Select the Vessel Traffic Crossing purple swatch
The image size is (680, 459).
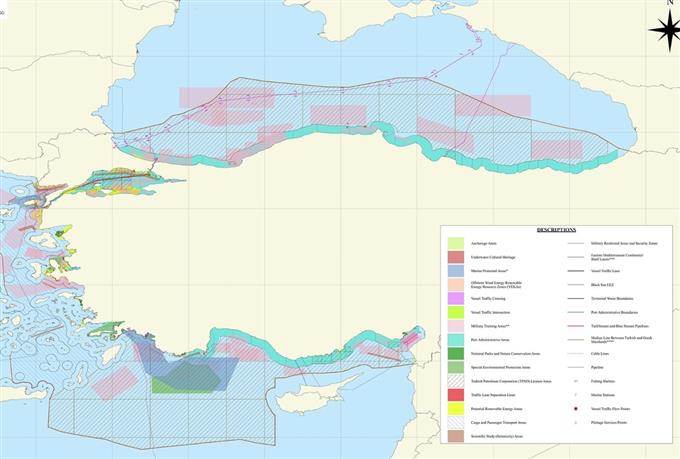[x=455, y=298]
